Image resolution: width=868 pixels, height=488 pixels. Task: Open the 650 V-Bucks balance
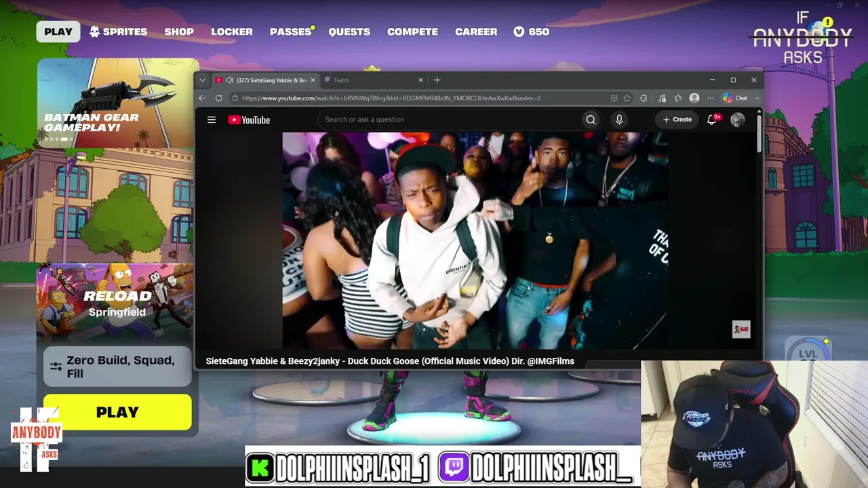tap(532, 32)
